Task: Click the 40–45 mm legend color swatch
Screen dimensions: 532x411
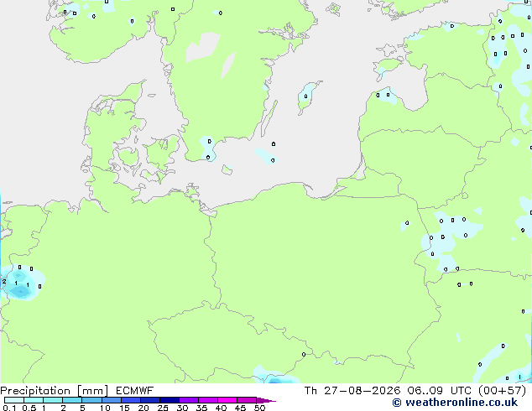Action: 227,400
